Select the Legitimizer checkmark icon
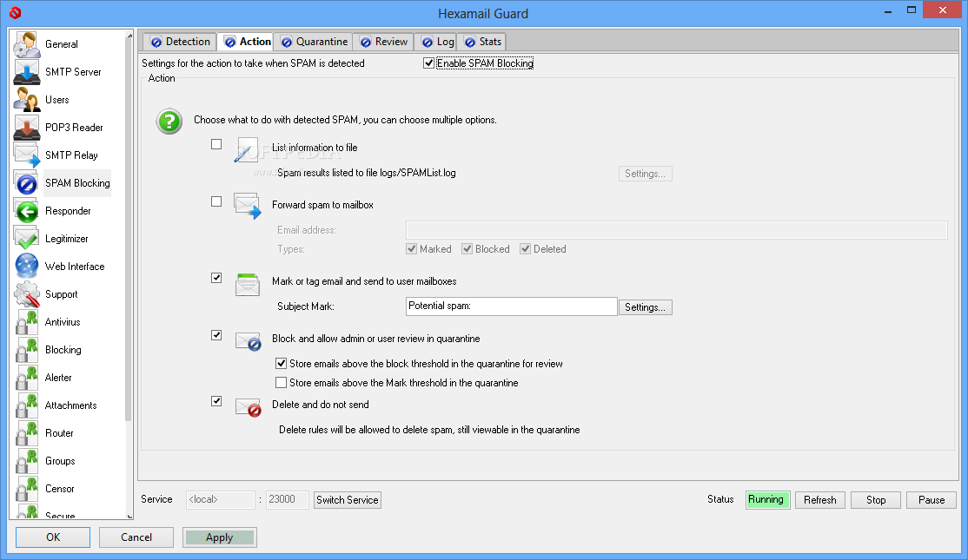 tap(27, 239)
